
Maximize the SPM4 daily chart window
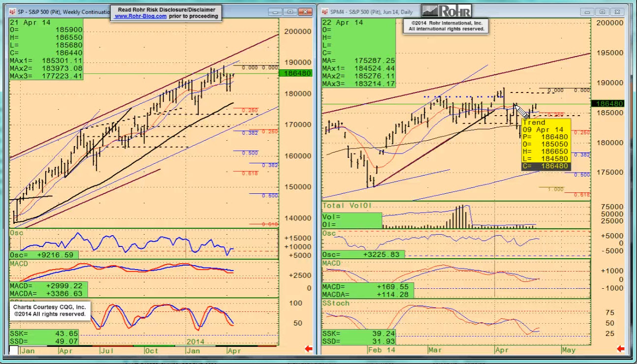point(601,12)
